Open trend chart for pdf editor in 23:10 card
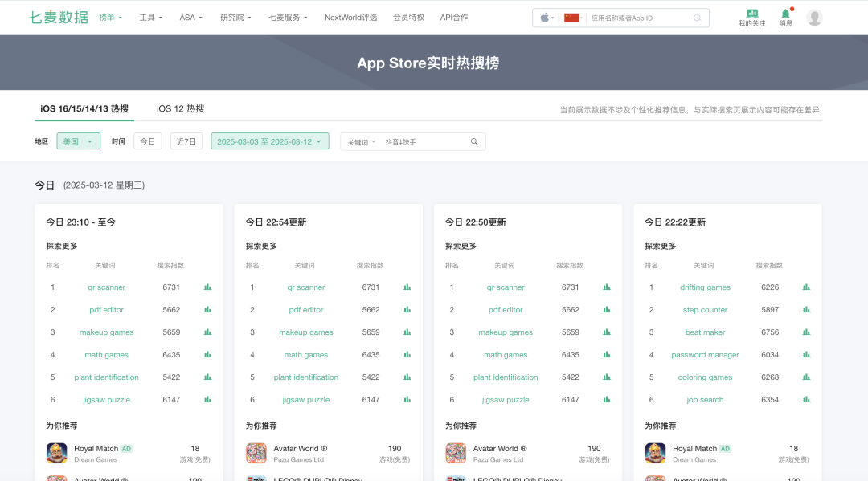The image size is (868, 481). click(x=207, y=310)
